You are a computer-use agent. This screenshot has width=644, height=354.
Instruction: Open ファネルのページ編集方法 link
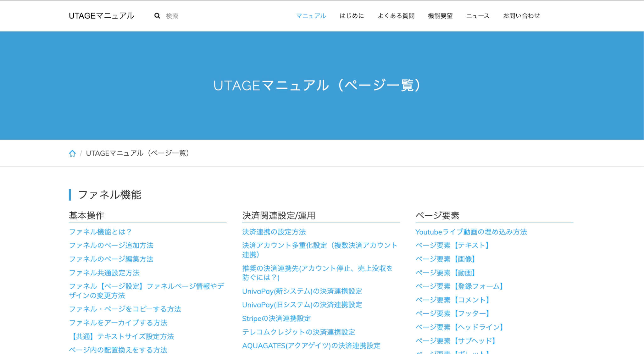tap(111, 259)
